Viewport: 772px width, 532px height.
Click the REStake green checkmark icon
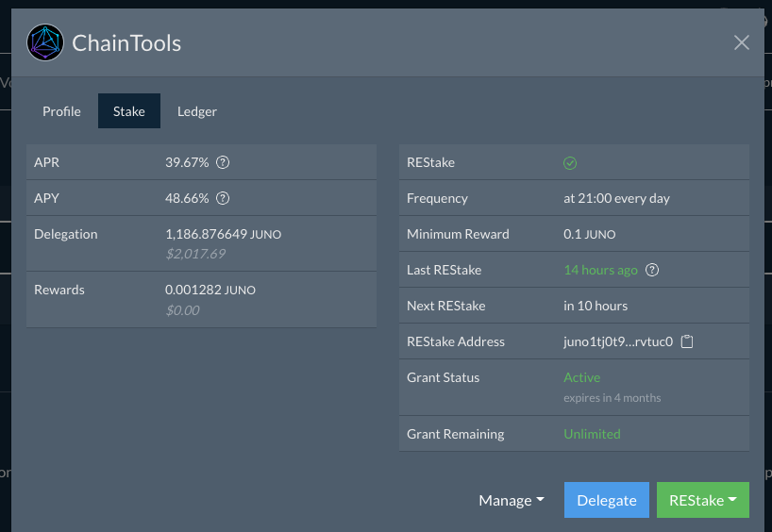570,163
